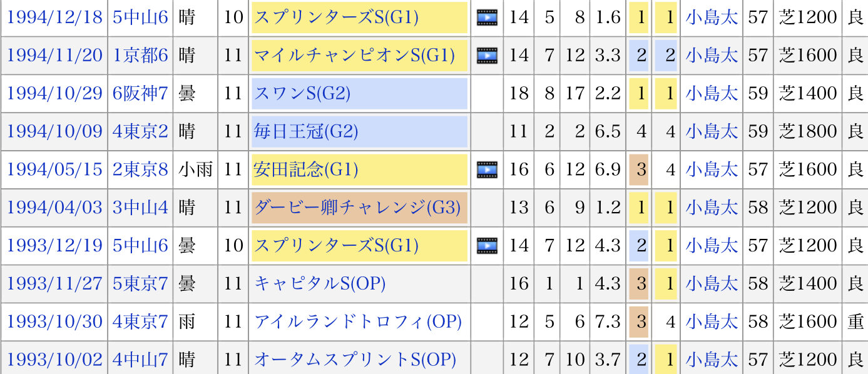
Task: Open the オータムスプリントS(OP) race page
Action: click(x=355, y=360)
